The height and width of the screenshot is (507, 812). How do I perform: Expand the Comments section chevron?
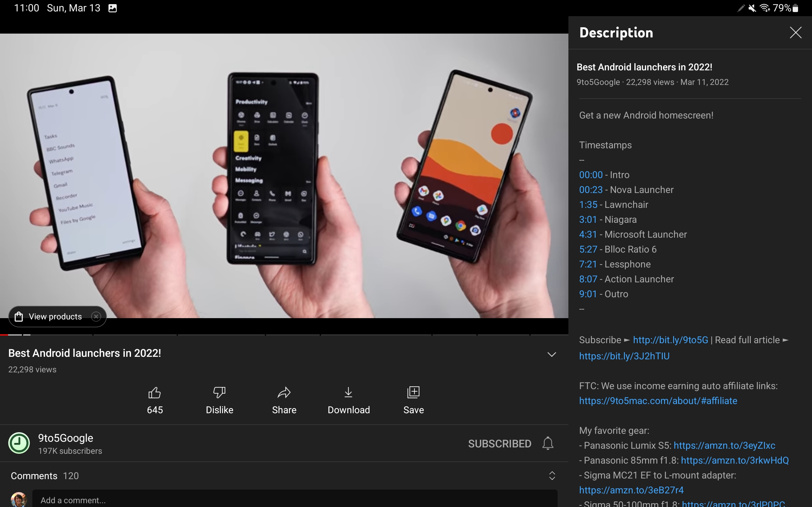click(551, 476)
